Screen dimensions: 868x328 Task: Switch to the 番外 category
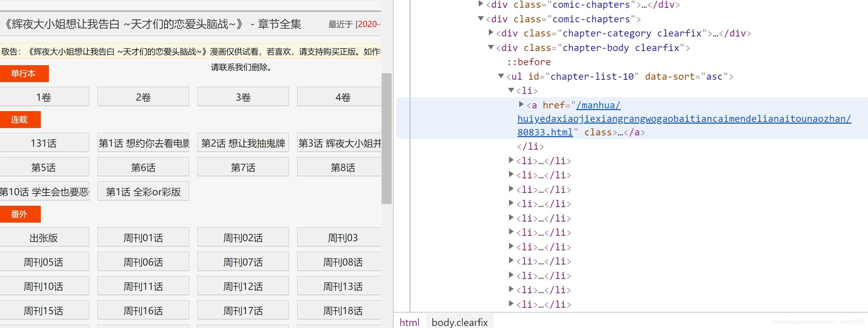(20, 214)
